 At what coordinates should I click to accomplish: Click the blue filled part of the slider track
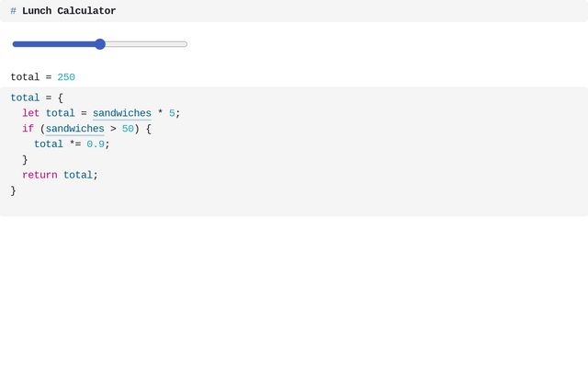point(55,44)
